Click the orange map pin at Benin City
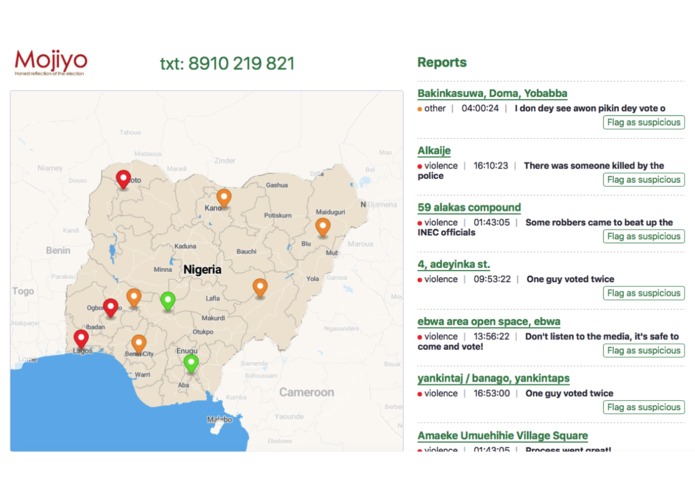The image size is (695, 494). [x=139, y=344]
